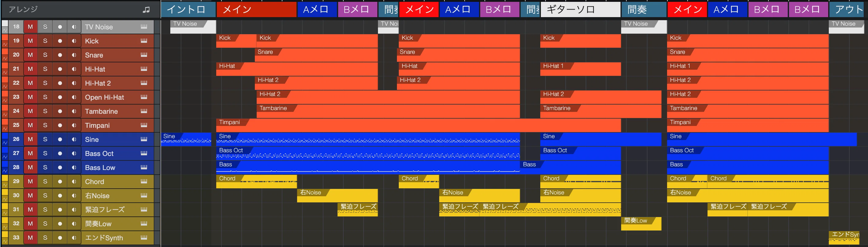Viewport: 868px width, 247px height.
Task: Select the 間奏Low clip in arrangement
Action: [x=641, y=223]
